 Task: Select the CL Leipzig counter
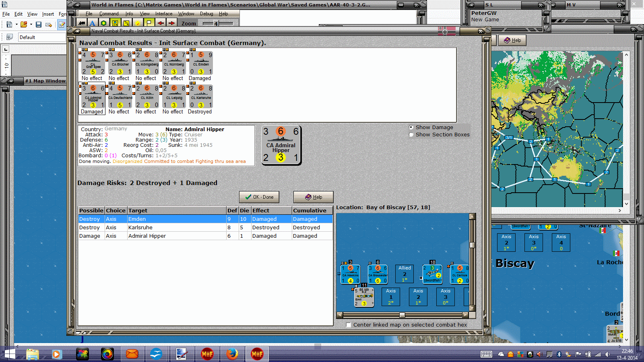174,97
